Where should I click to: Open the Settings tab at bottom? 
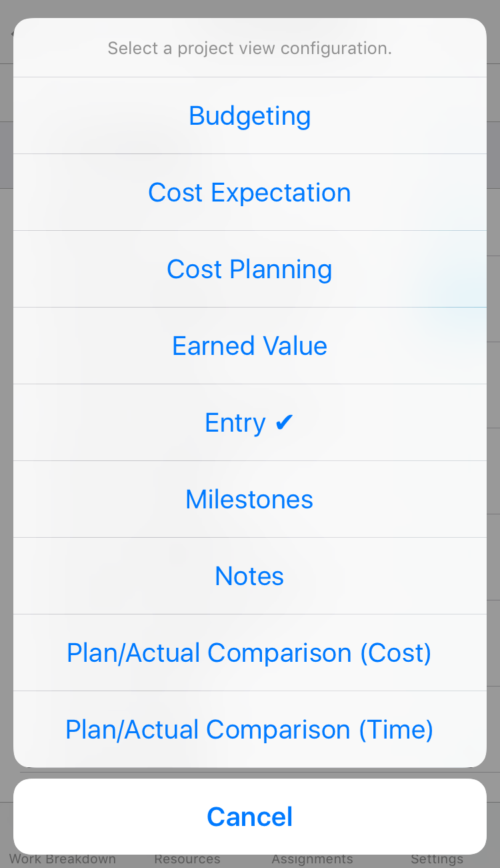[437, 859]
